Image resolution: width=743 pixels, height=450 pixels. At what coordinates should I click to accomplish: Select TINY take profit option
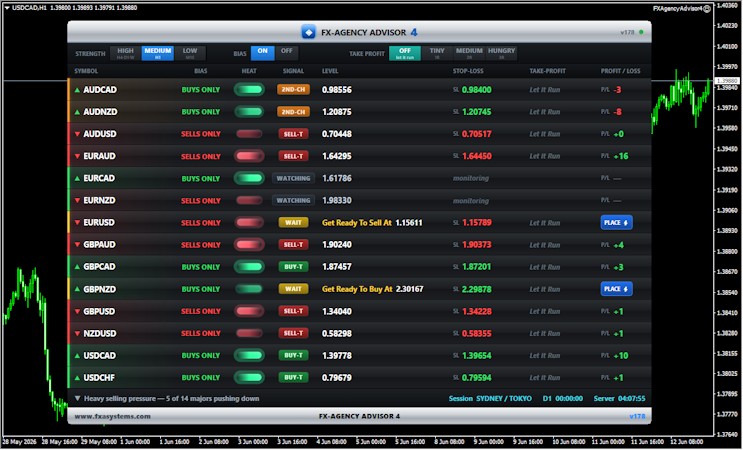click(x=437, y=53)
